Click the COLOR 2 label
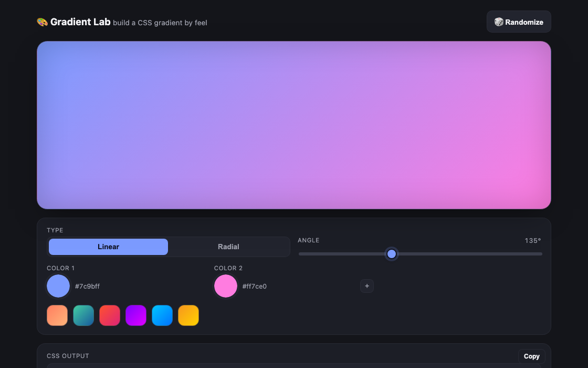Image resolution: width=588 pixels, height=368 pixels. click(228, 268)
